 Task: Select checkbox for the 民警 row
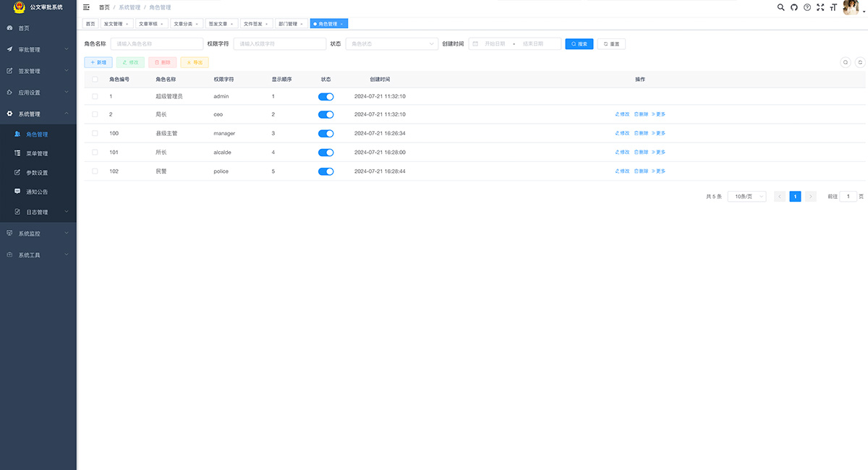(95, 171)
